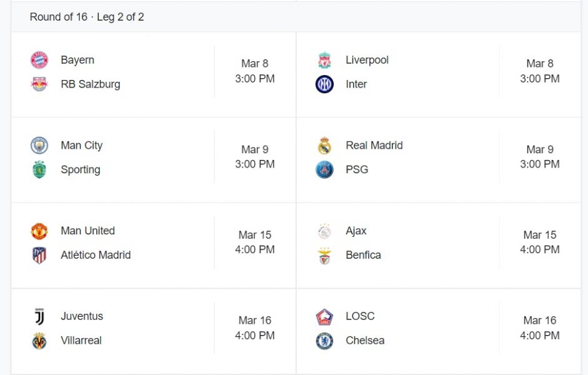Open the Man United team name
Image resolution: width=588 pixels, height=375 pixels.
pos(87,231)
